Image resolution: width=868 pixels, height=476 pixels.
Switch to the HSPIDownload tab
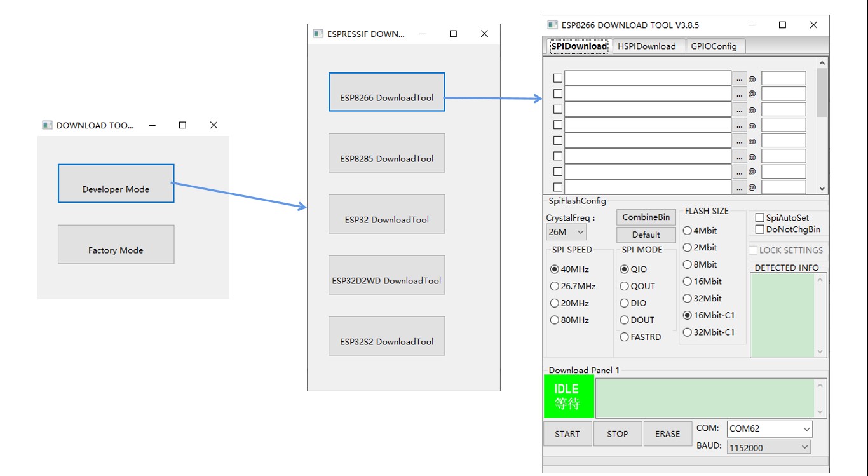pyautogui.click(x=648, y=46)
